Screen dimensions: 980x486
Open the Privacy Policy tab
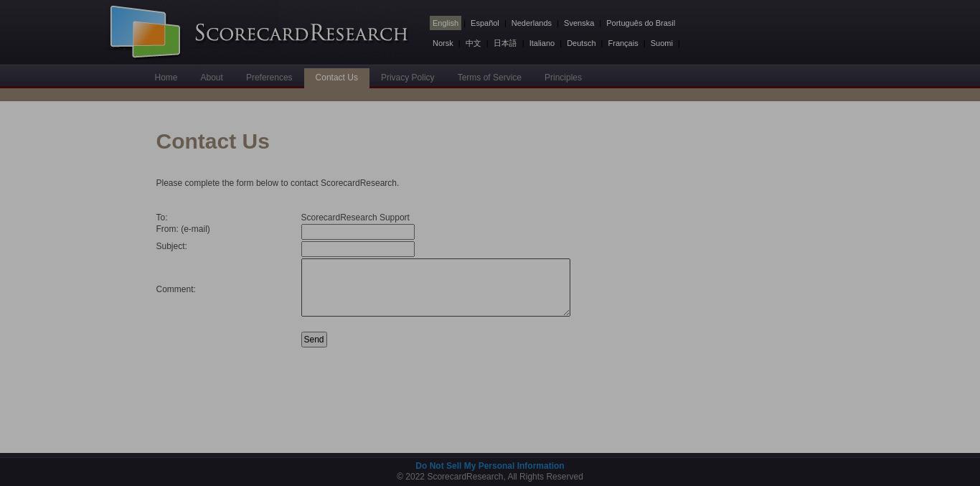(x=407, y=78)
